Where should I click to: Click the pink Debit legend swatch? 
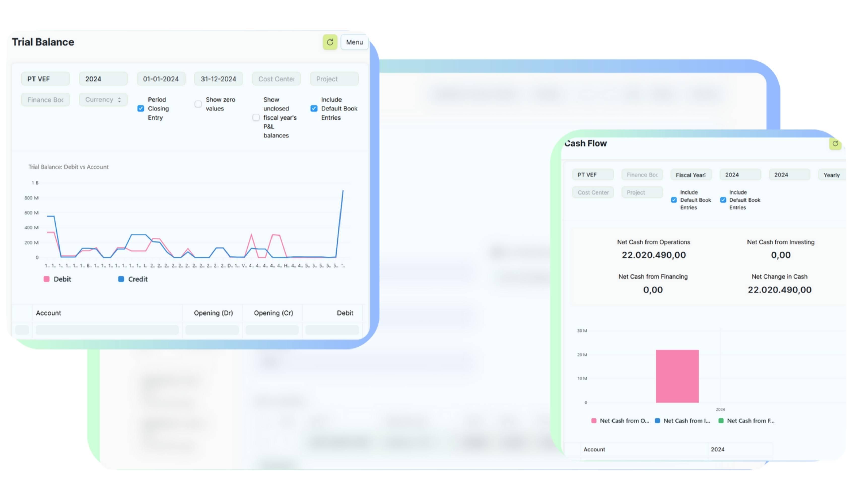click(x=47, y=279)
